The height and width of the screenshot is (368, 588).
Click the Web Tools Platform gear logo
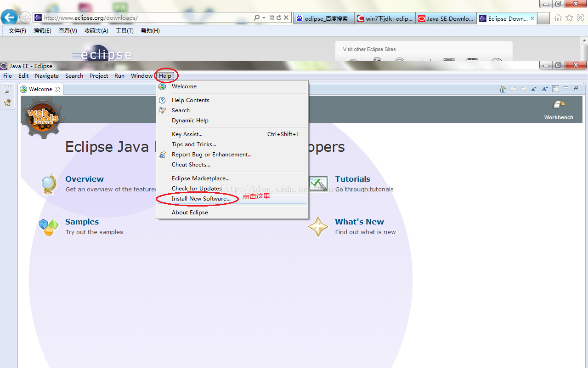[43, 117]
